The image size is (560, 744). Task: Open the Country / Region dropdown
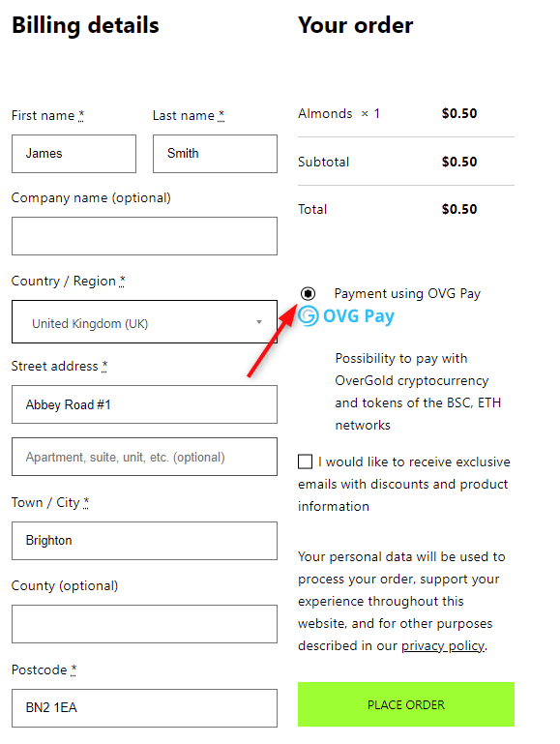point(145,322)
